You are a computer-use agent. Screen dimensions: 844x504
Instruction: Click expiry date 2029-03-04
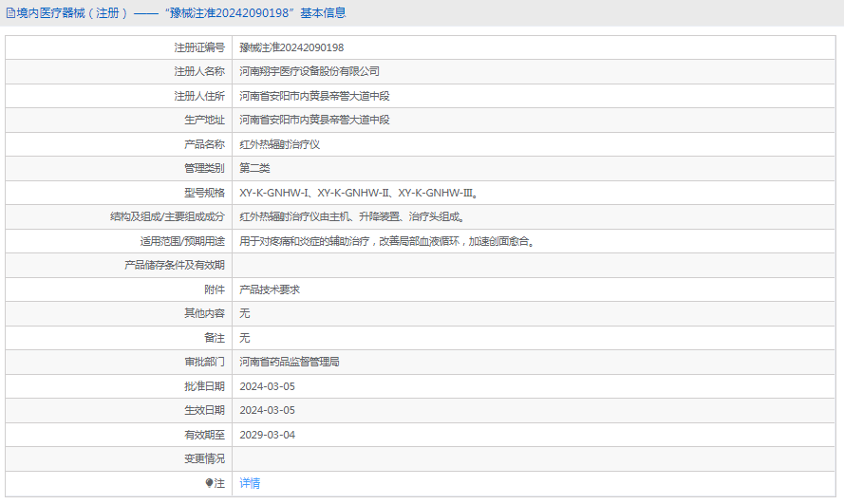pyautogui.click(x=268, y=435)
